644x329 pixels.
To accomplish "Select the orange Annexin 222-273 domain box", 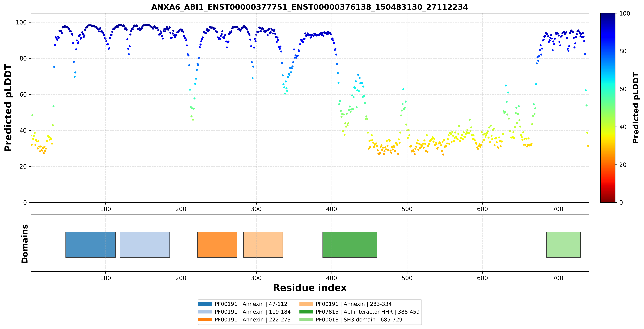I will (217, 244).
